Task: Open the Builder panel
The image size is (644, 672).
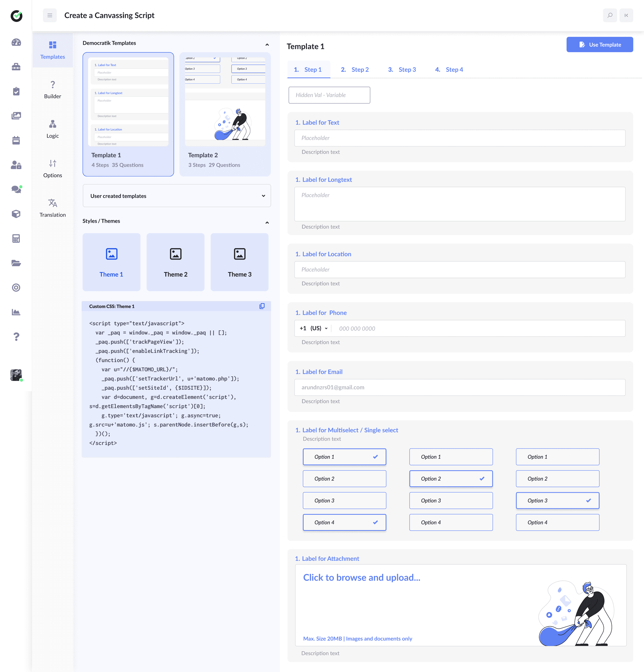Action: (x=52, y=89)
